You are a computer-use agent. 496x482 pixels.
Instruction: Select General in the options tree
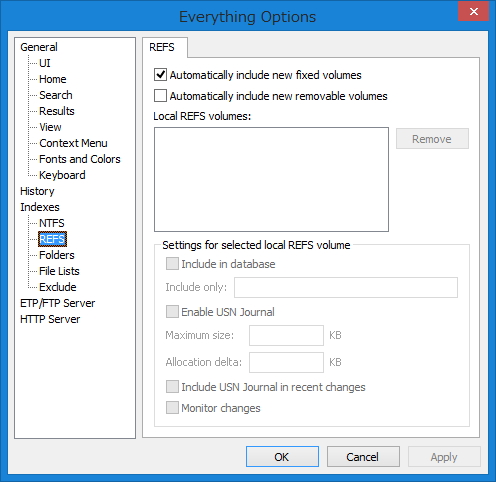pos(39,47)
